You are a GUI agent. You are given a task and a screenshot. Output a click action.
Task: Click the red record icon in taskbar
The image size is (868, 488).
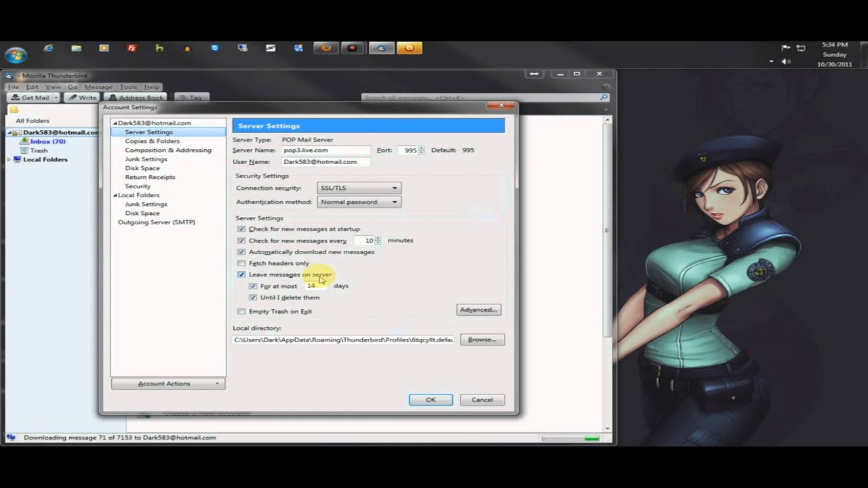tap(353, 48)
